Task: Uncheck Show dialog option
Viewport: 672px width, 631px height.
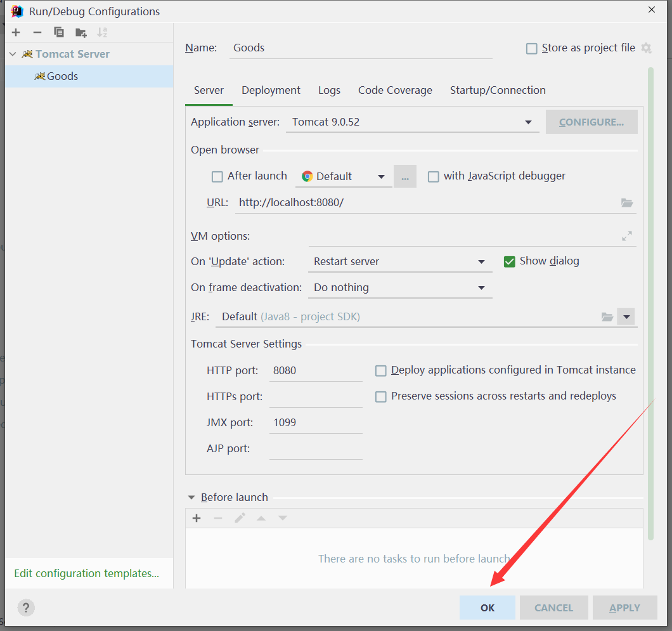Action: point(509,261)
